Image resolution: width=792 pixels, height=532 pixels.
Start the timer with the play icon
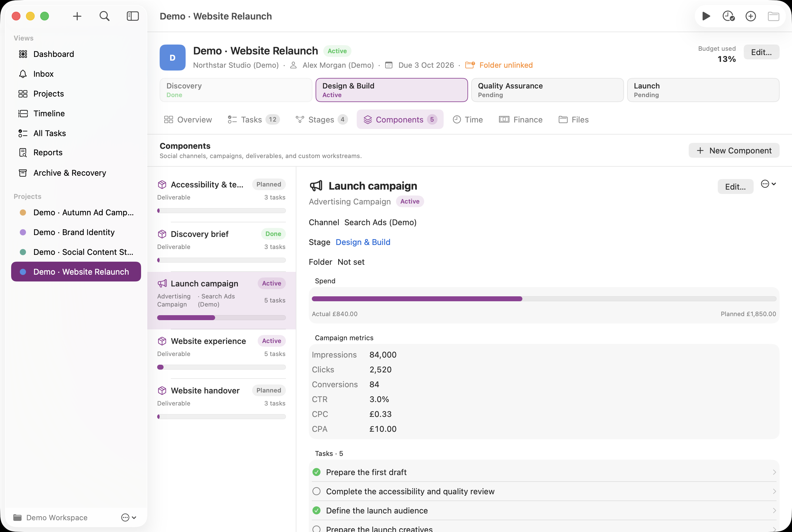coord(706,16)
